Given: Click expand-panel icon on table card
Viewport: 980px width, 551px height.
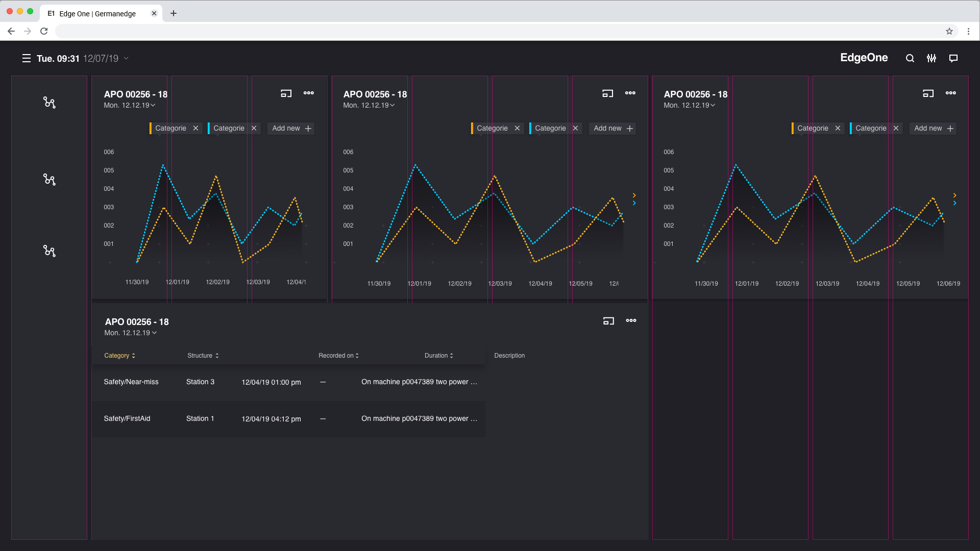Looking at the screenshot, I should (608, 321).
